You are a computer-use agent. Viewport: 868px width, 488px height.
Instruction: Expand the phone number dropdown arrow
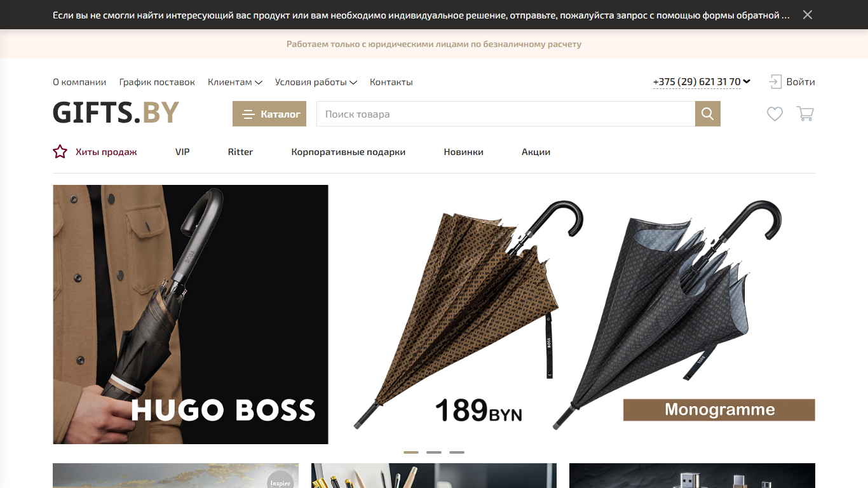pos(747,81)
